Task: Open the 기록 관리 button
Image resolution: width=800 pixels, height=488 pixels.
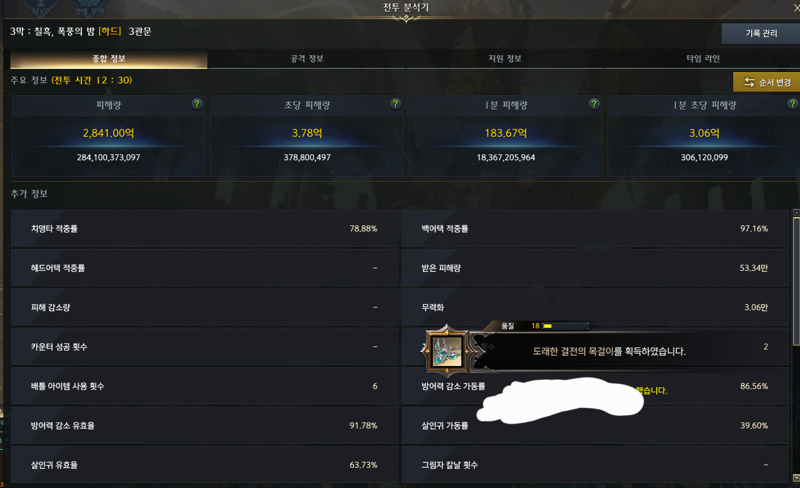Action: click(761, 33)
